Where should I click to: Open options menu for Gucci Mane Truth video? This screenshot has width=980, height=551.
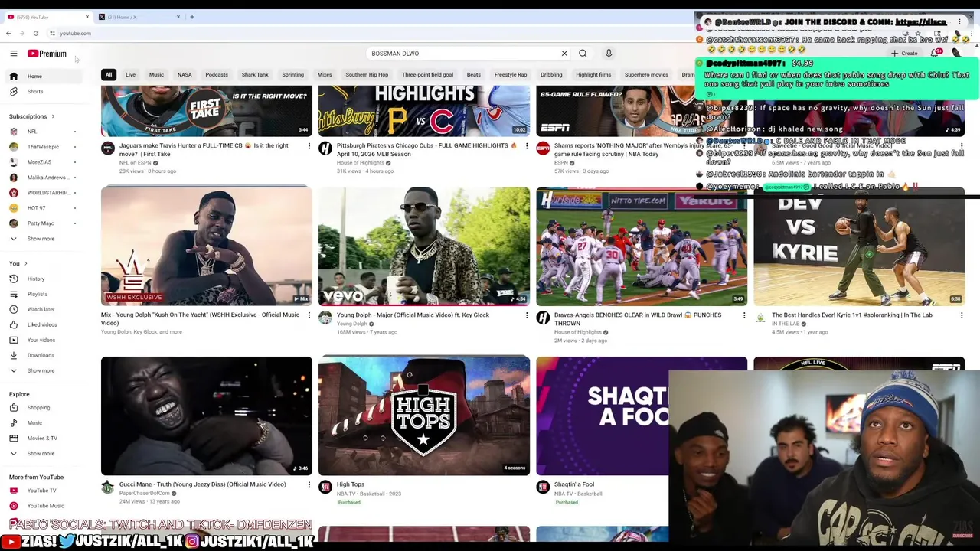point(309,484)
